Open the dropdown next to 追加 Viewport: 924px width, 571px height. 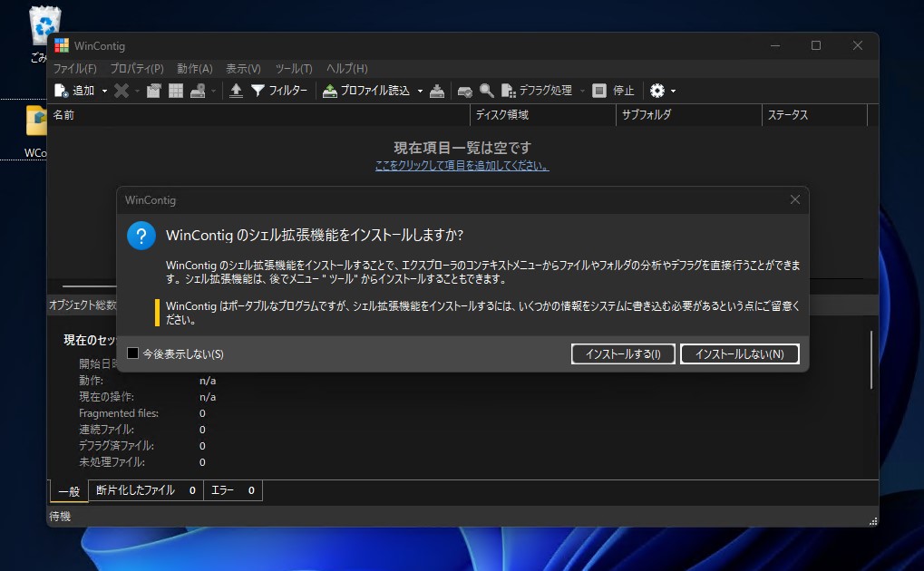pos(103,90)
